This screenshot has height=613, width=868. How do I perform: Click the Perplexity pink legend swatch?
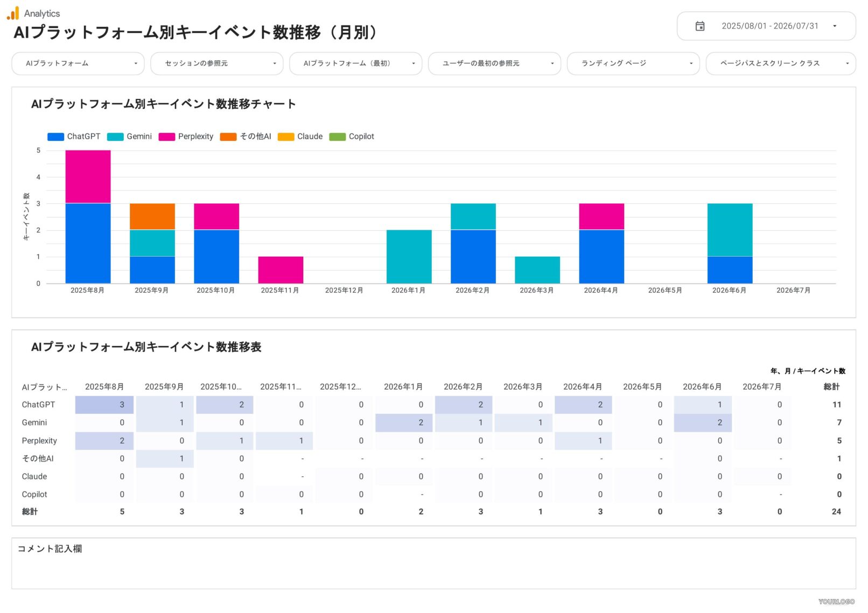click(167, 137)
